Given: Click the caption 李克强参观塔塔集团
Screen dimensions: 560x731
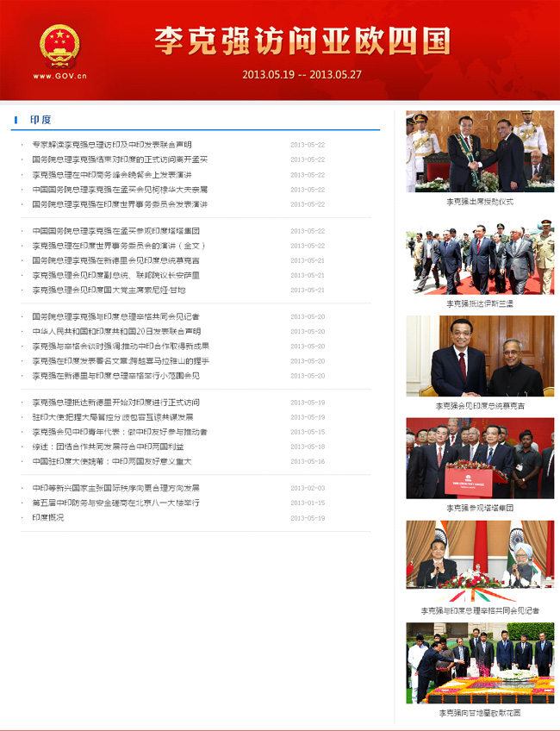Looking at the screenshot, I should tap(480, 508).
